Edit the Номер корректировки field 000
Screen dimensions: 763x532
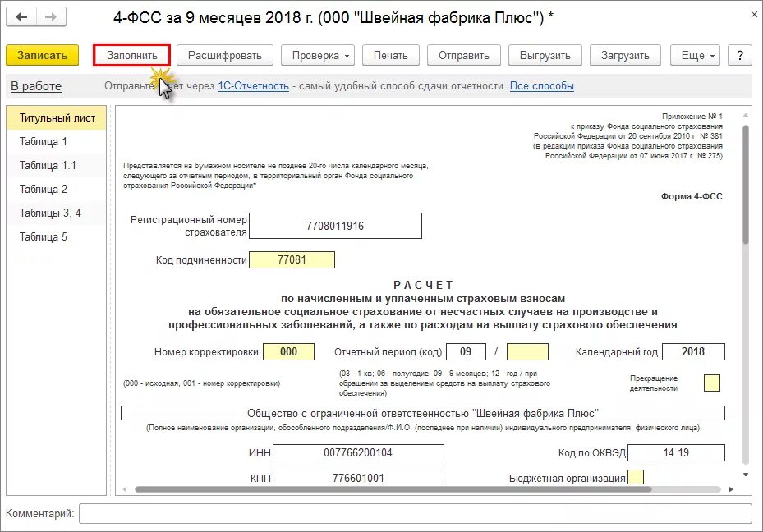[288, 351]
